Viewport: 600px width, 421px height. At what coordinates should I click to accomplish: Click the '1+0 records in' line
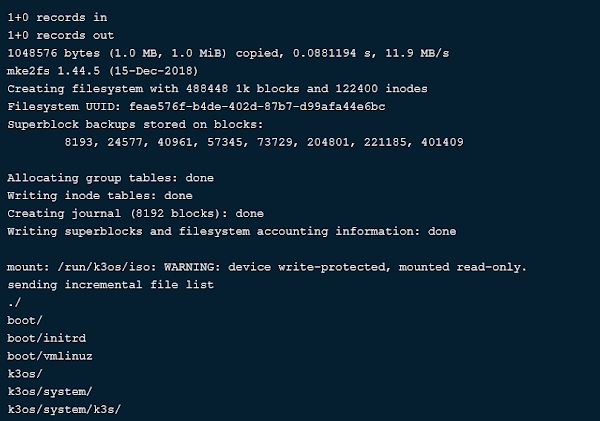(x=57, y=18)
